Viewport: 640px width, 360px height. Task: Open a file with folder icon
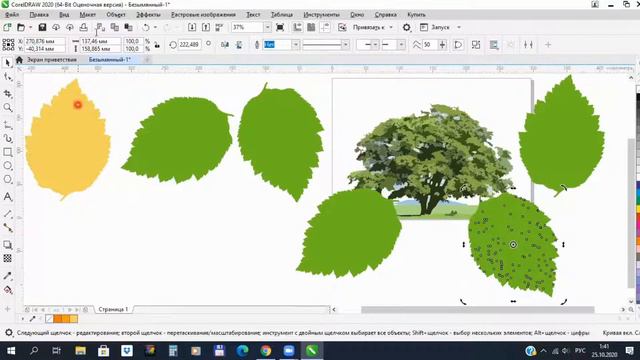[x=21, y=27]
